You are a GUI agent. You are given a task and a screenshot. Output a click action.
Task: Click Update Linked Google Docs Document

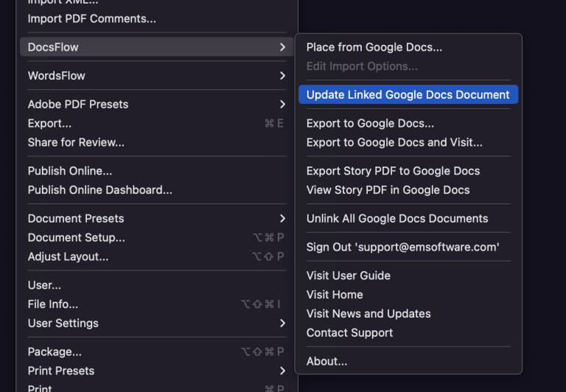408,94
